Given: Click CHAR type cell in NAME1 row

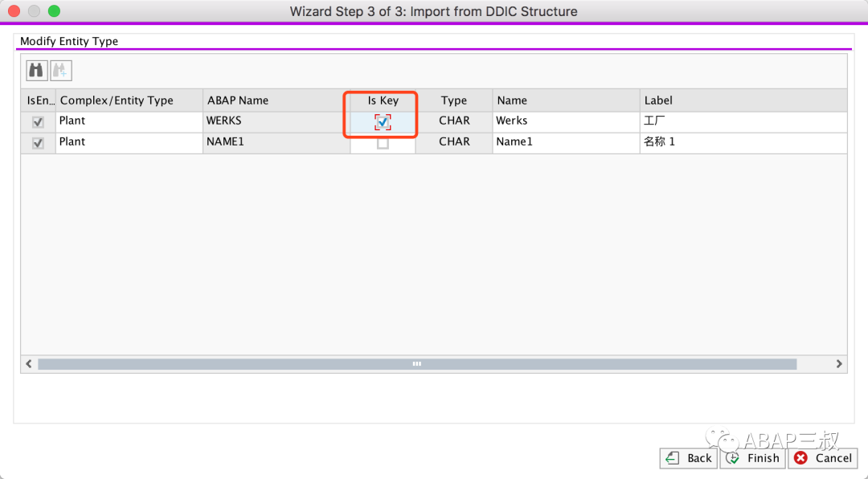Looking at the screenshot, I should click(454, 143).
